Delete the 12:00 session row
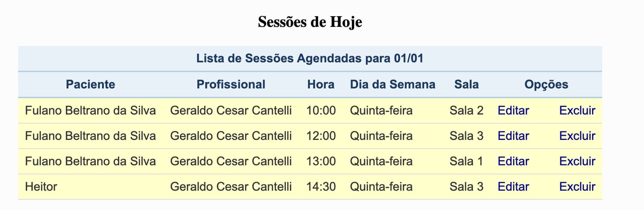 pos(577,136)
